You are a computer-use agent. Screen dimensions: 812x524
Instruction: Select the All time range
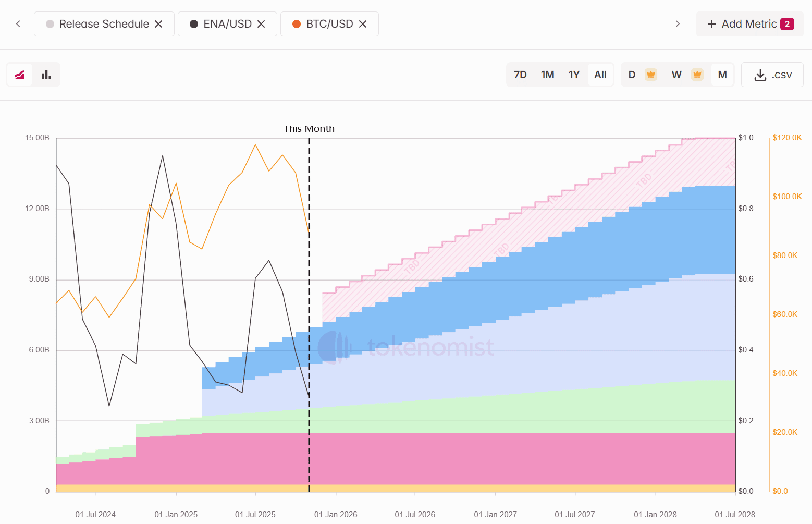click(x=600, y=75)
